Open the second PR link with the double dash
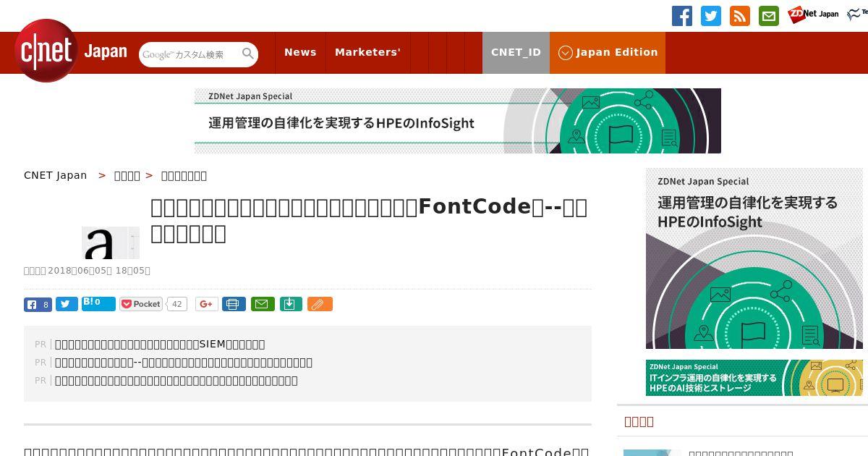Image resolution: width=868 pixels, height=456 pixels. 184,363
